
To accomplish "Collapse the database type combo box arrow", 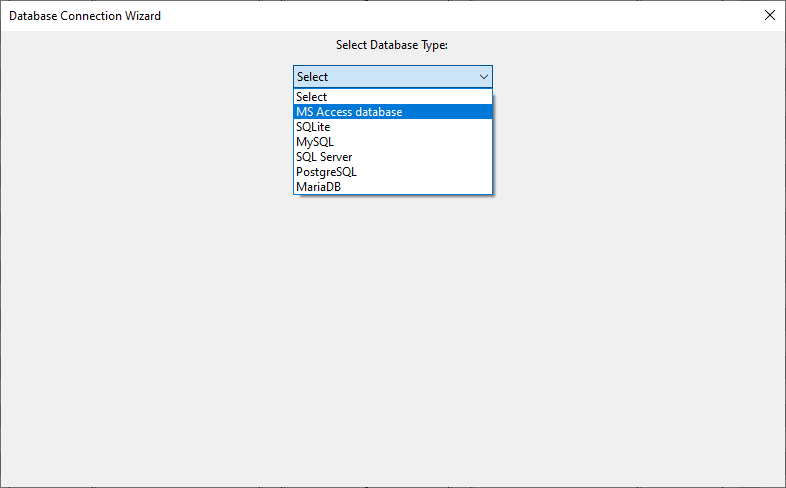I will click(x=484, y=77).
